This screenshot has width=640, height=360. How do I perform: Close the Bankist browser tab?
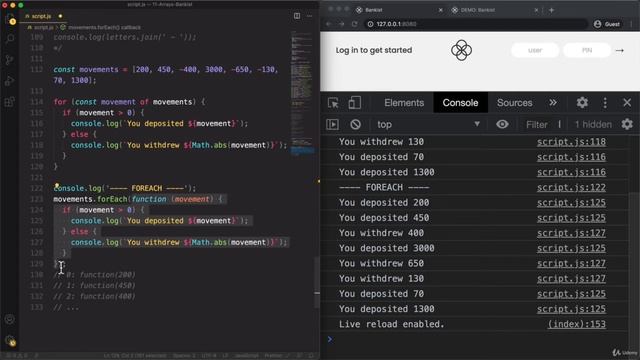[440, 10]
